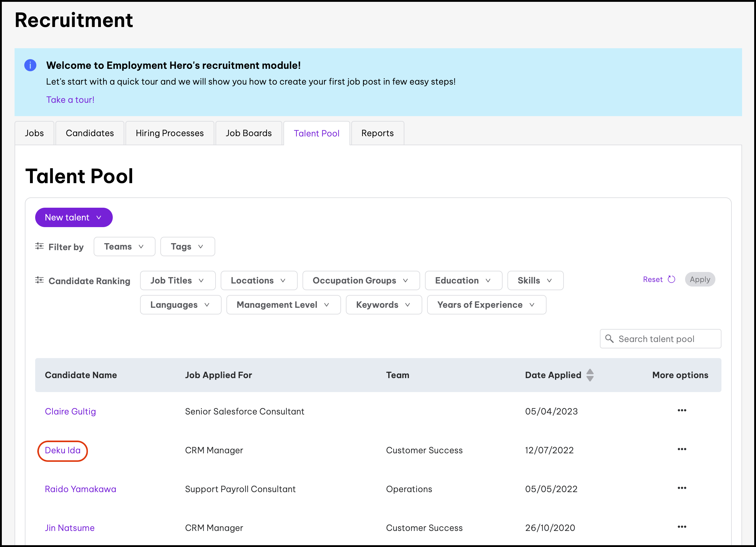
Task: Expand the Years of Experience dropdown
Action: 486,305
